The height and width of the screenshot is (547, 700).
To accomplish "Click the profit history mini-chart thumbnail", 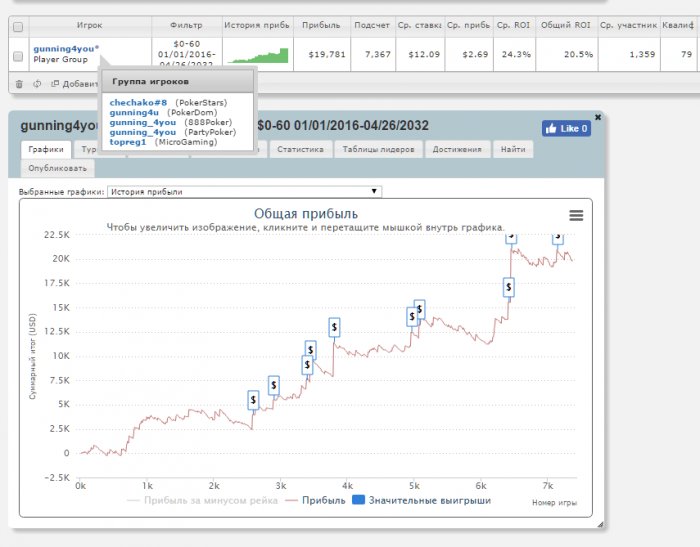I will (x=256, y=55).
